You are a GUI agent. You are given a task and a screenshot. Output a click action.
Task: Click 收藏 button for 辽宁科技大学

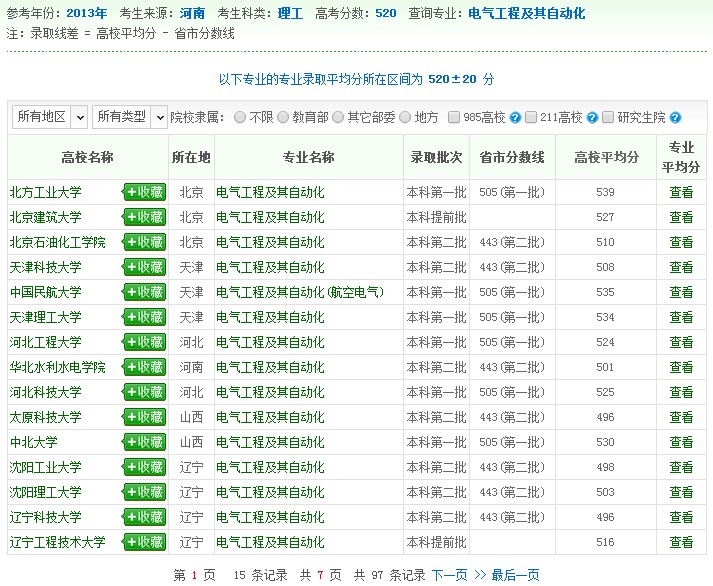click(x=144, y=517)
